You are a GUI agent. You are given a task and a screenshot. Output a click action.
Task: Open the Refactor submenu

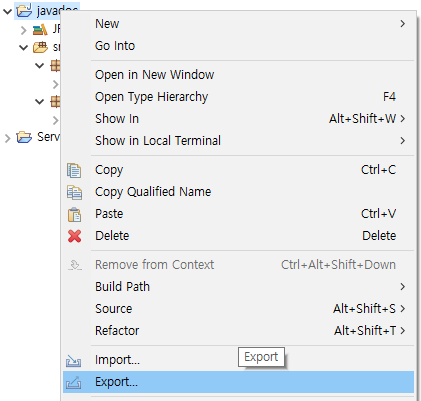tap(239, 331)
